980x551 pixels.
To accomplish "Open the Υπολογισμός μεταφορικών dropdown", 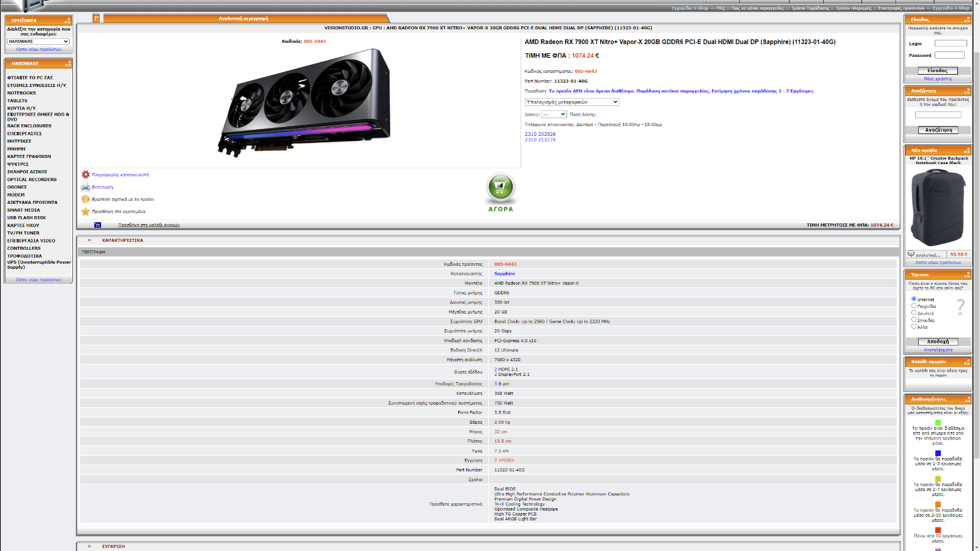I will tap(572, 102).
